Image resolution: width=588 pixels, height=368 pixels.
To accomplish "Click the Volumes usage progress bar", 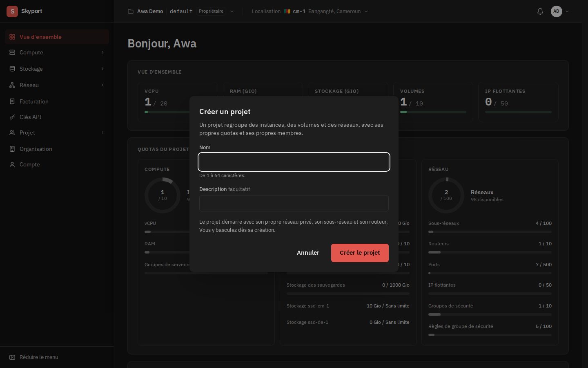I will point(433,112).
